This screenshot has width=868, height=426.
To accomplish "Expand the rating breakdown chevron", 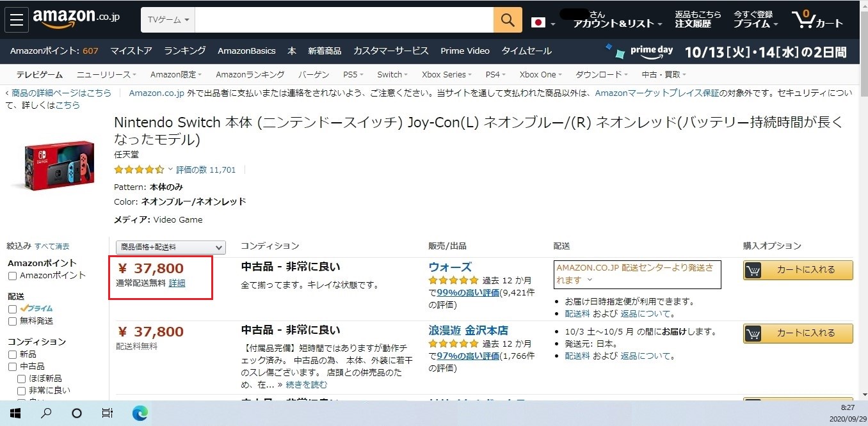I will tap(170, 170).
